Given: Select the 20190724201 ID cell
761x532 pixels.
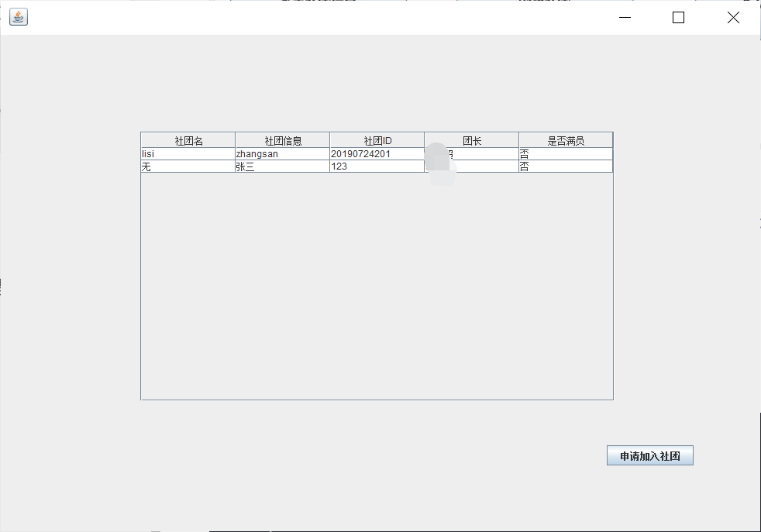Looking at the screenshot, I should 377,154.
